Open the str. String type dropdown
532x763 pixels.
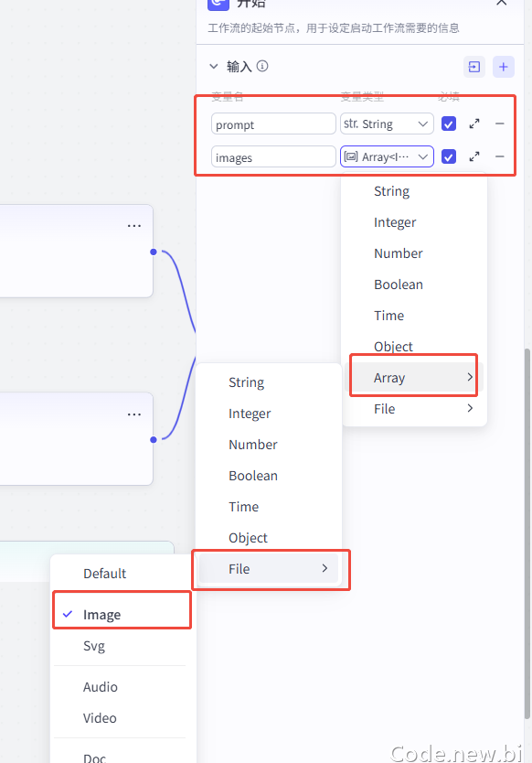[x=387, y=124]
